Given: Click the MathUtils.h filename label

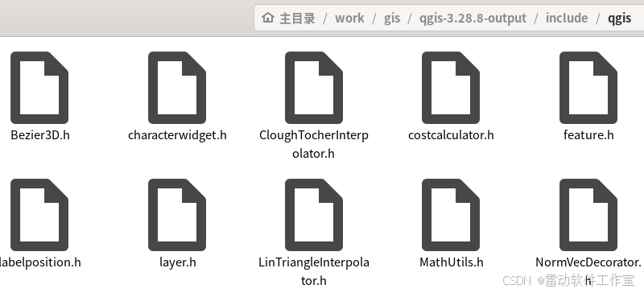Looking at the screenshot, I should 452,262.
